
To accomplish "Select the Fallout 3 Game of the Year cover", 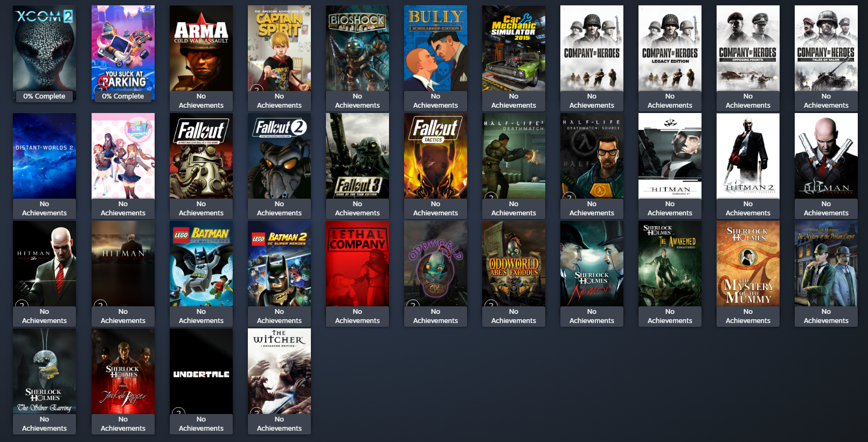I will [357, 156].
